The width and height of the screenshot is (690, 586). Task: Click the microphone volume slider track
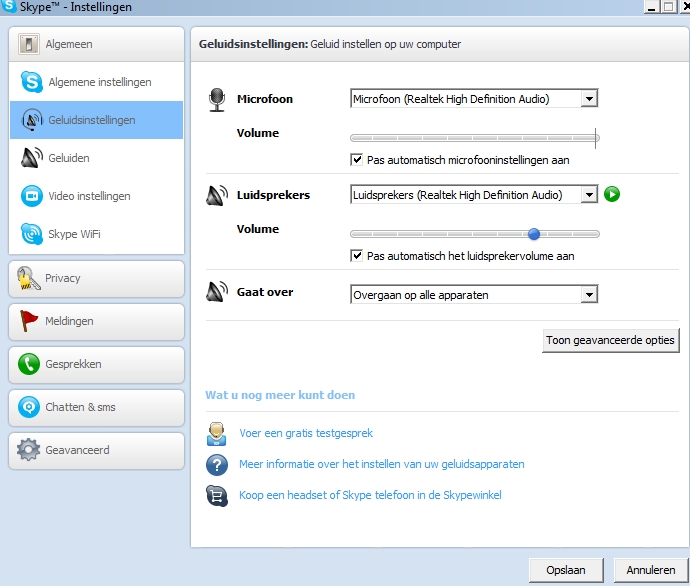[474, 138]
